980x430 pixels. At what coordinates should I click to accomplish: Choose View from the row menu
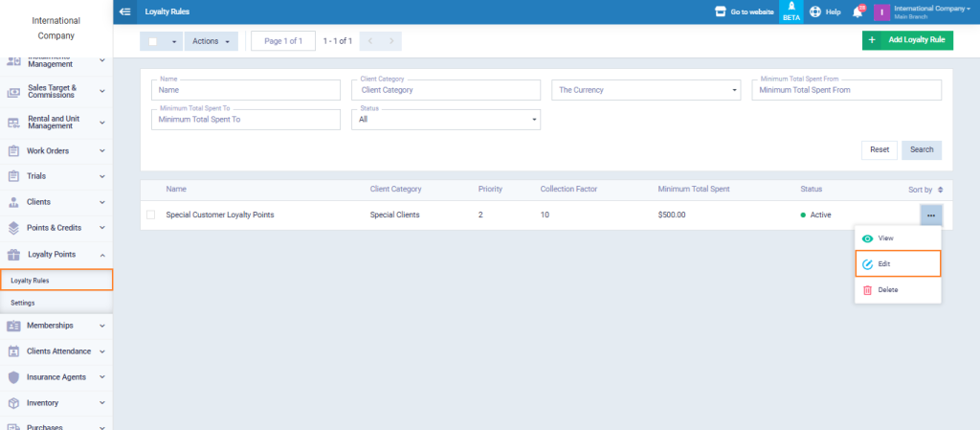coord(898,238)
